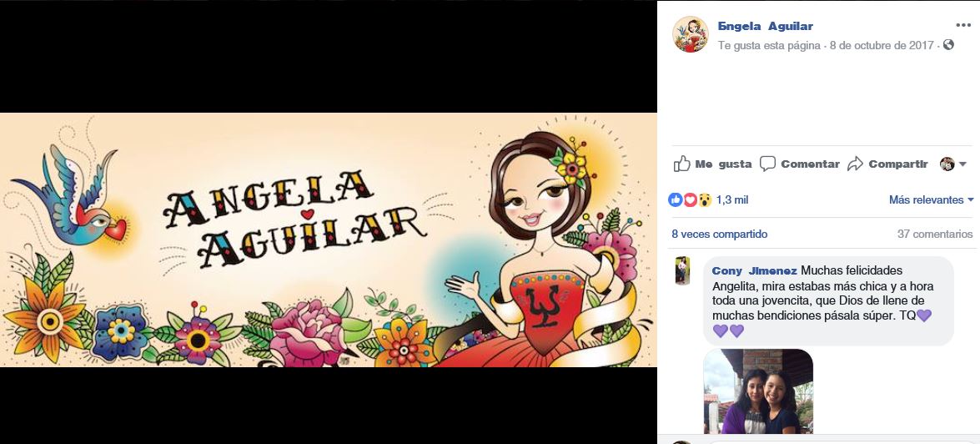Click the Cony Jimenez commenter name
Viewport: 980px width, 444px height.
point(754,270)
